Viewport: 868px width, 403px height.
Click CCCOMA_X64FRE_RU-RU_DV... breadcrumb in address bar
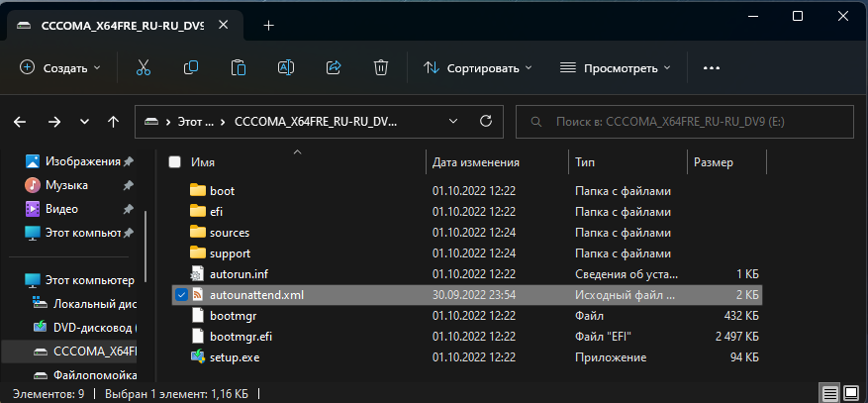coord(316,122)
